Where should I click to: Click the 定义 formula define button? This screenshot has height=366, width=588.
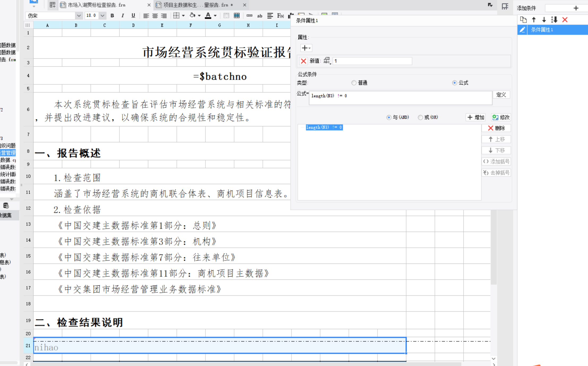(501, 95)
